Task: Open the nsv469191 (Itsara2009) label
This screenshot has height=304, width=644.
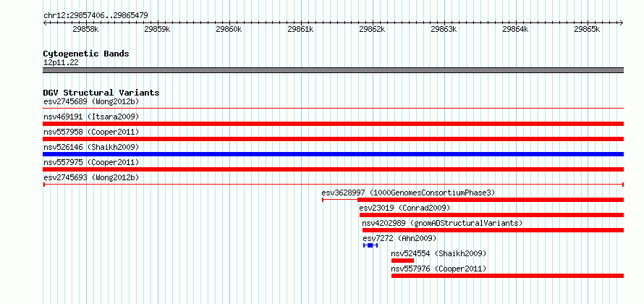Action: coord(91,117)
